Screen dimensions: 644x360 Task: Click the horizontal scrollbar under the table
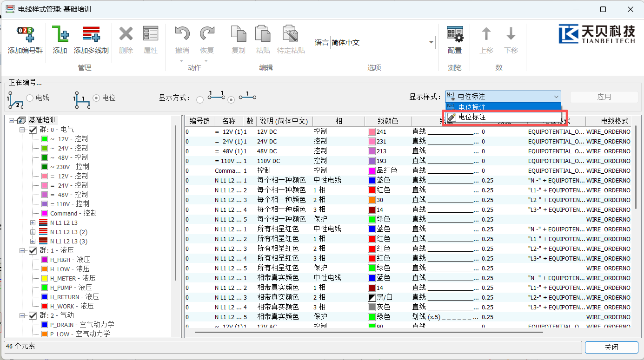tap(367, 333)
